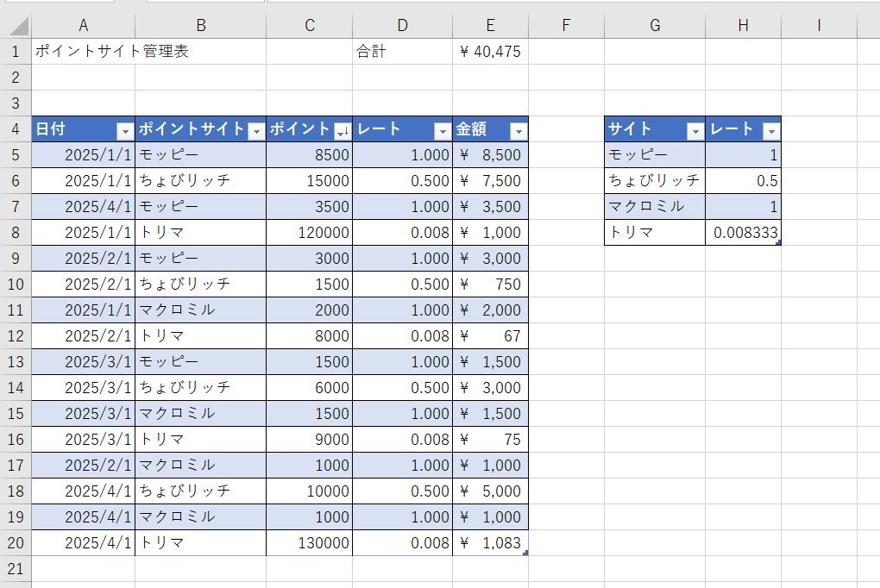The height and width of the screenshot is (588, 880).
Task: Click the total cell ¥ 40,475
Action: (491, 52)
